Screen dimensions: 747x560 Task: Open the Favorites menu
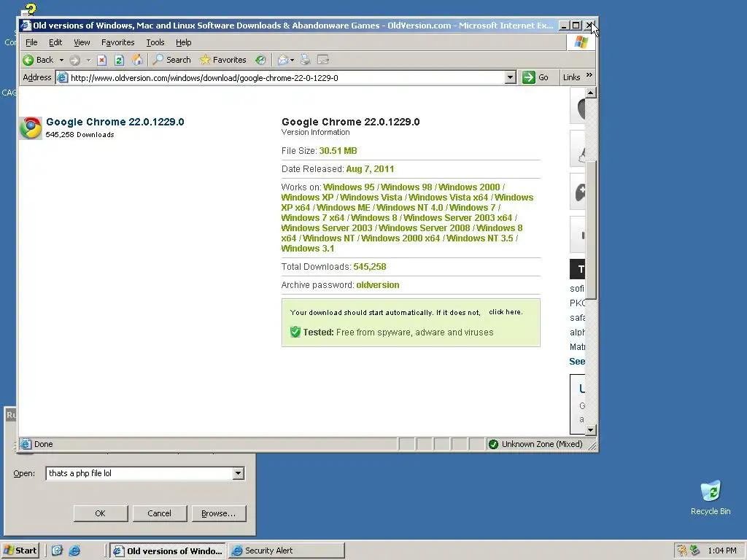coord(117,42)
